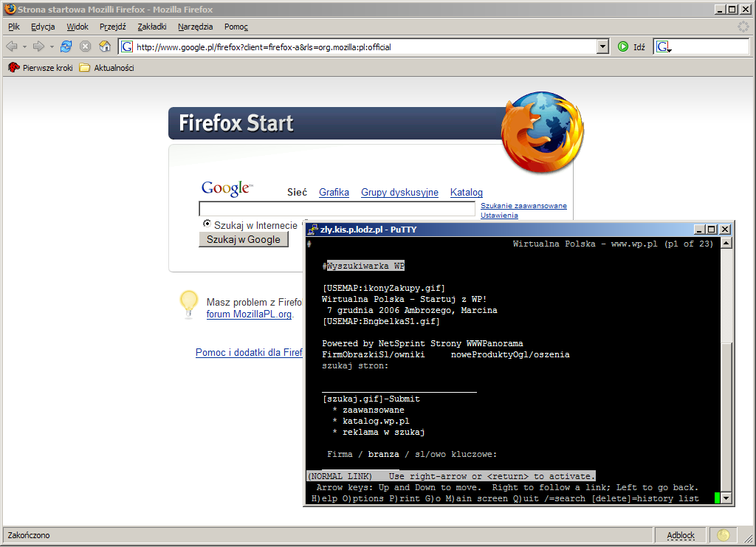Click the PuTTY scrollbar up arrow

click(726, 244)
